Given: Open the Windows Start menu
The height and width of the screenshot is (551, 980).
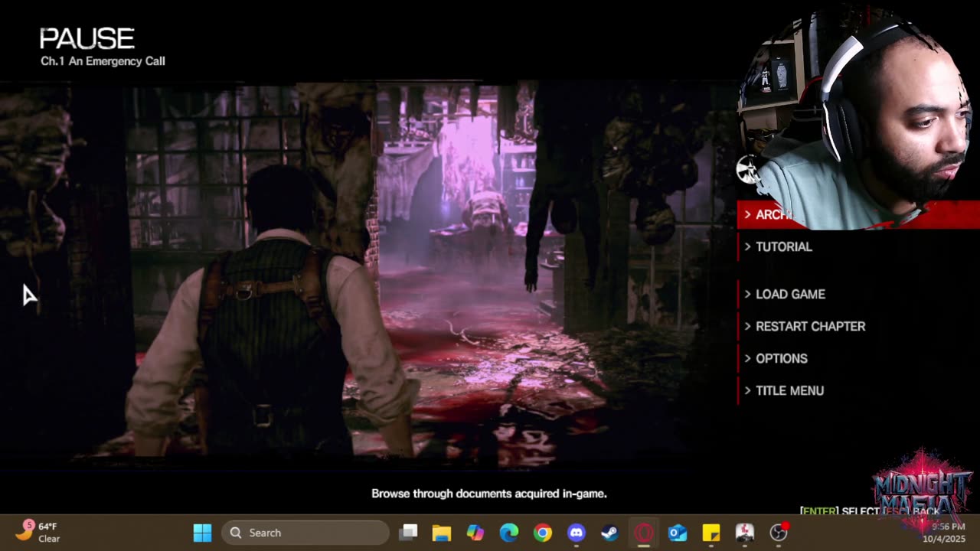Looking at the screenshot, I should point(202,533).
